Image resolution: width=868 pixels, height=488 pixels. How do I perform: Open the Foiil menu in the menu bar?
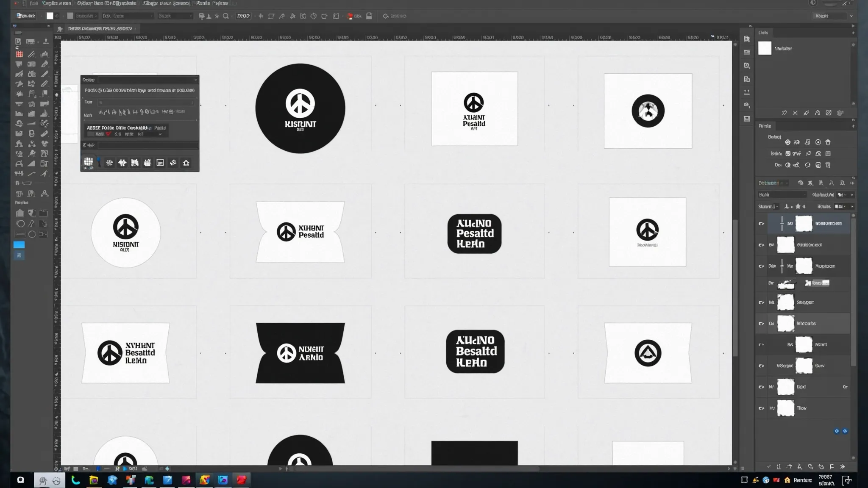34,3
